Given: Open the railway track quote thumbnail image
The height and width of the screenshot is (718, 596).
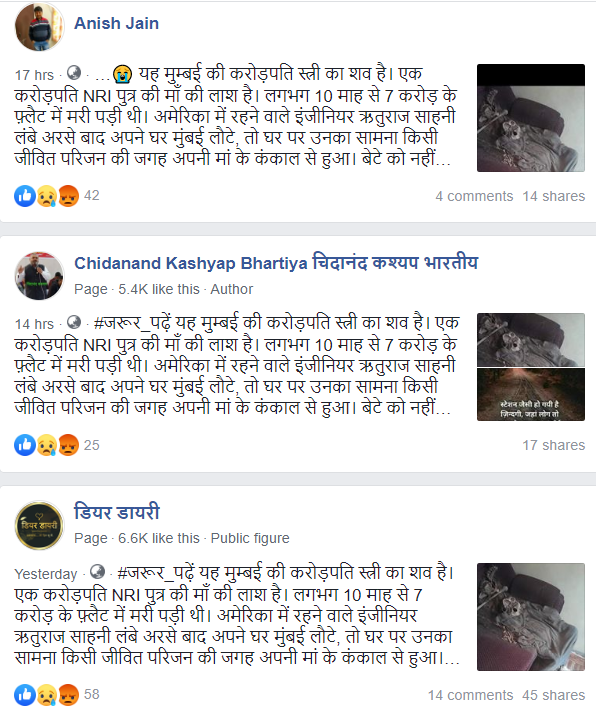Looking at the screenshot, I should 531,395.
